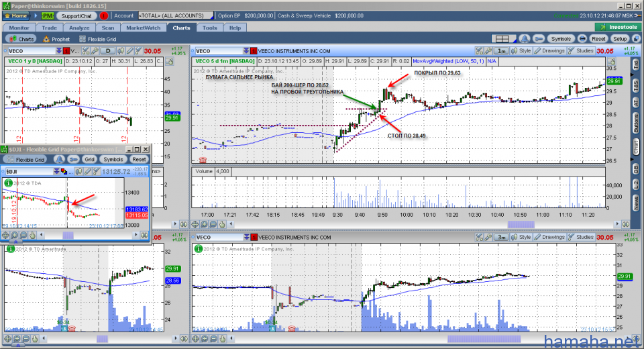Click the main toolbar Symbols button
Image resolution: width=644 pixels, height=349 pixels.
coord(561,39)
